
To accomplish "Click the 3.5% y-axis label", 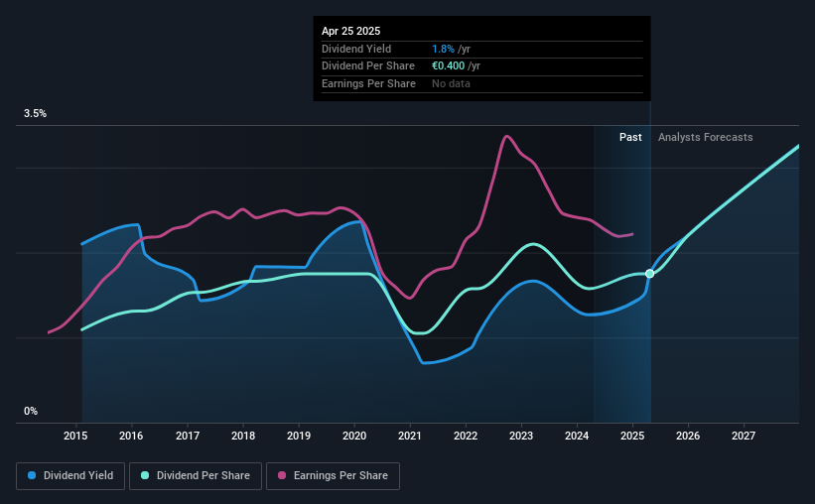I will (x=35, y=114).
